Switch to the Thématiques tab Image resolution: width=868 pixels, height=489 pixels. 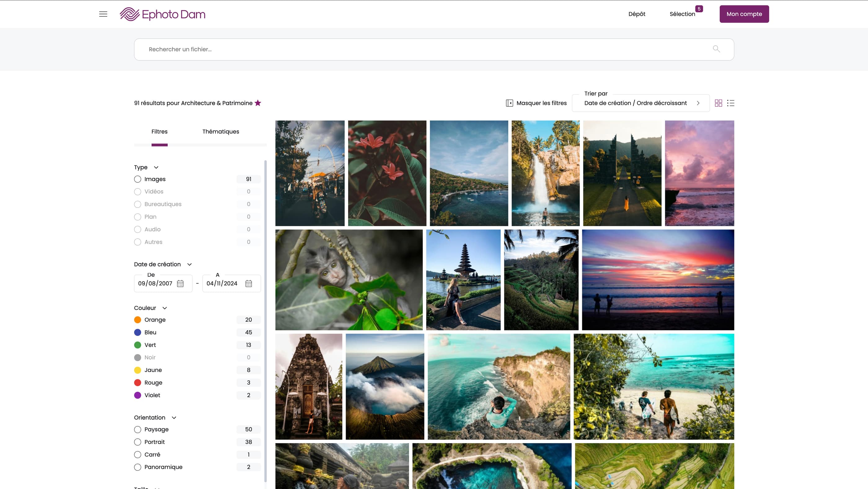click(x=220, y=132)
